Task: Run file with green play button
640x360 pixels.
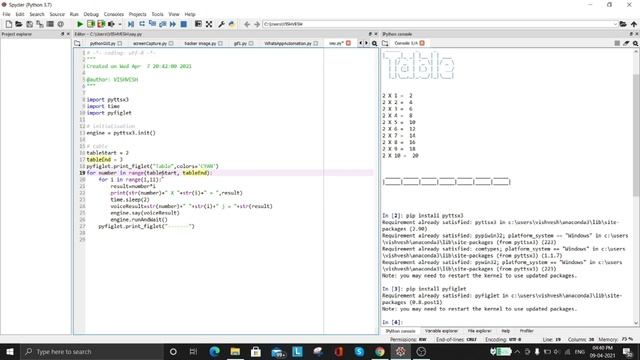Action: pos(80,24)
